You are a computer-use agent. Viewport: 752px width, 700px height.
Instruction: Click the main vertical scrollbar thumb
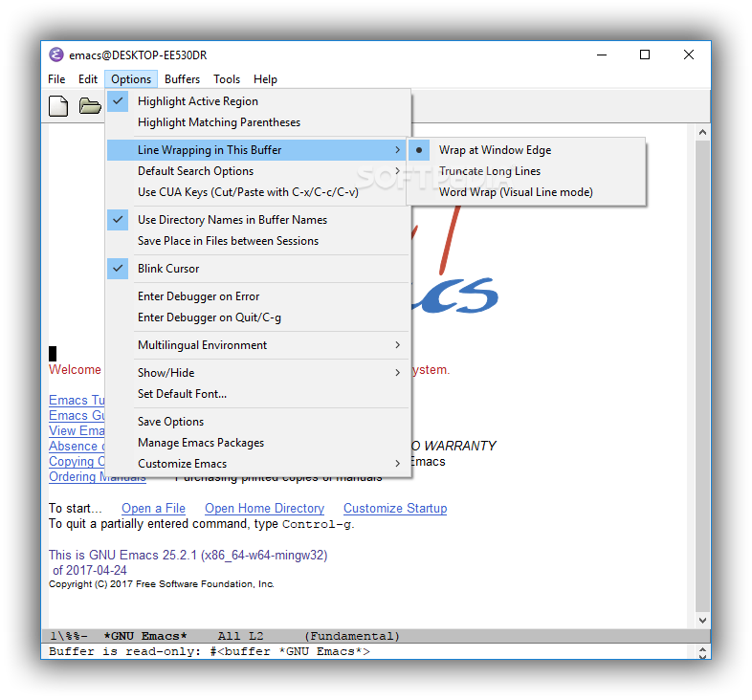coord(702,377)
